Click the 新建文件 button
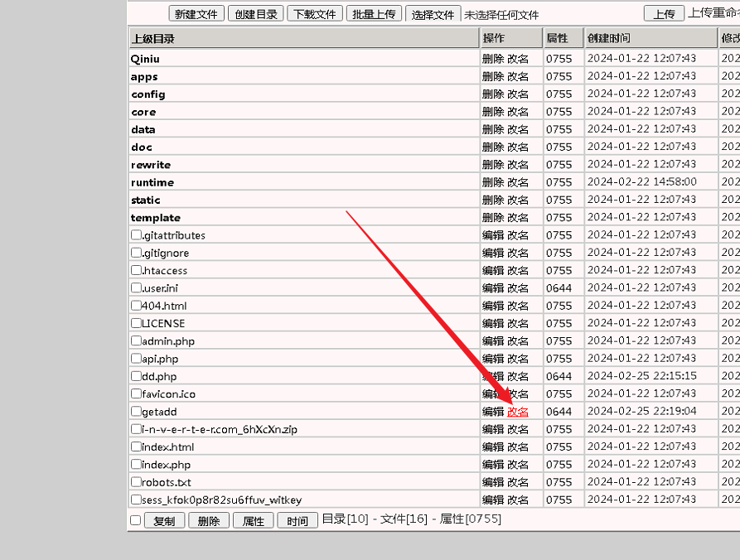Viewport: 740px width, 560px height. [196, 14]
